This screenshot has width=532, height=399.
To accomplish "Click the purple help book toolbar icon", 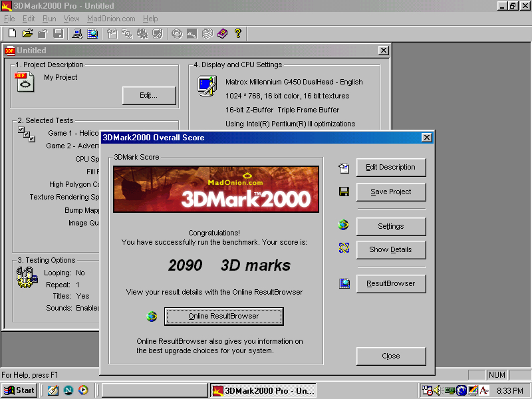I will (222, 33).
